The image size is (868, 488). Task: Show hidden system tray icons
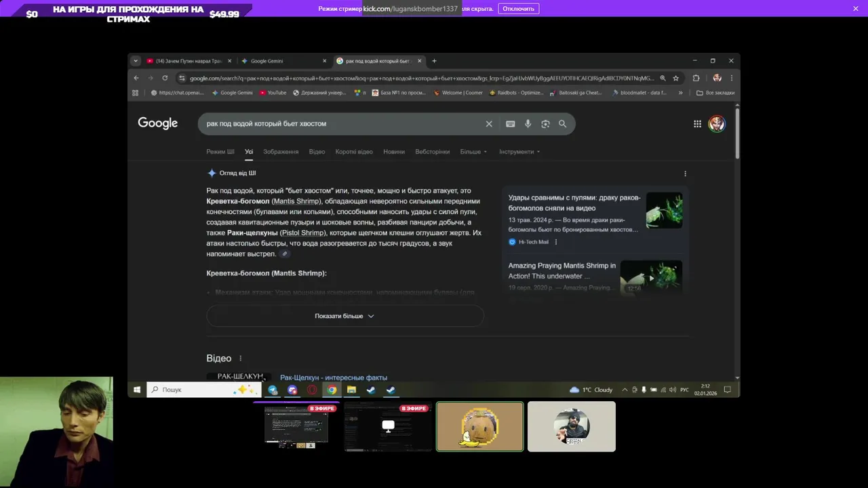pyautogui.click(x=625, y=390)
